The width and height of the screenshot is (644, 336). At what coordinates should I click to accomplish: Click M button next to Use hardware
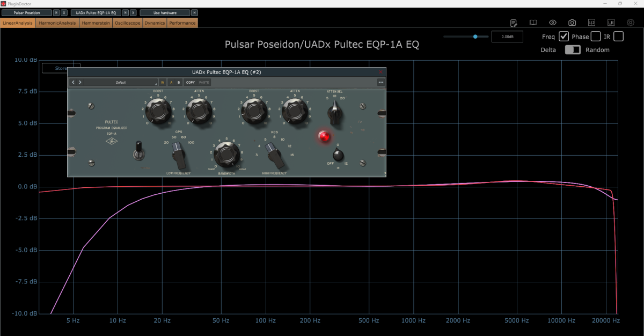(194, 12)
